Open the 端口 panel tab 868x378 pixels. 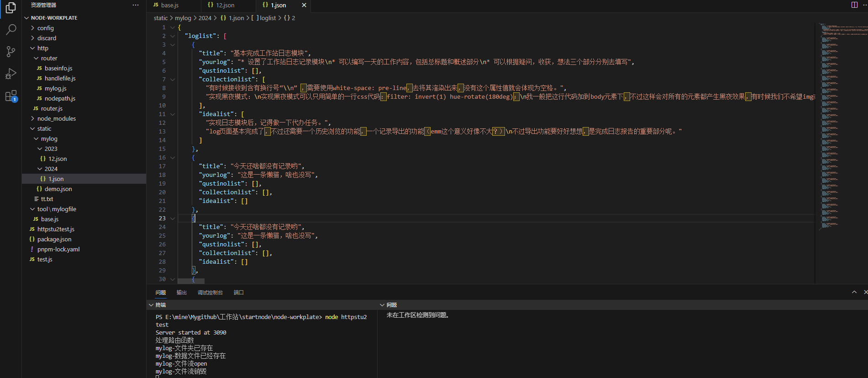tap(239, 293)
